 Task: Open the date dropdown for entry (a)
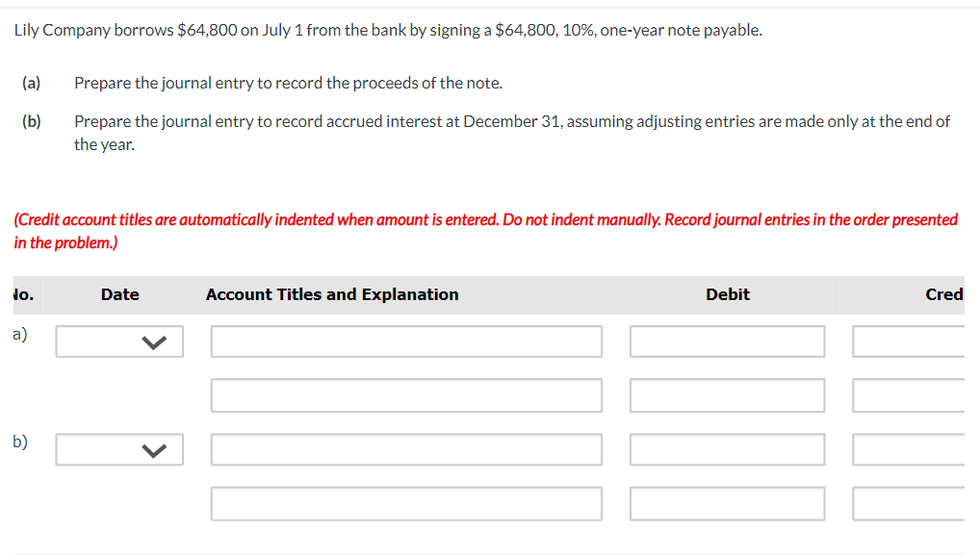[x=119, y=341]
